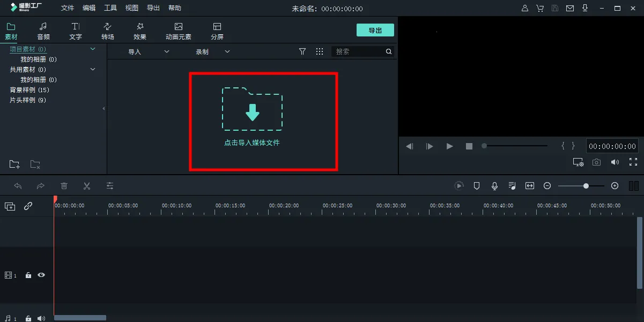Mute audio track 1 speaker icon

[x=41, y=318]
